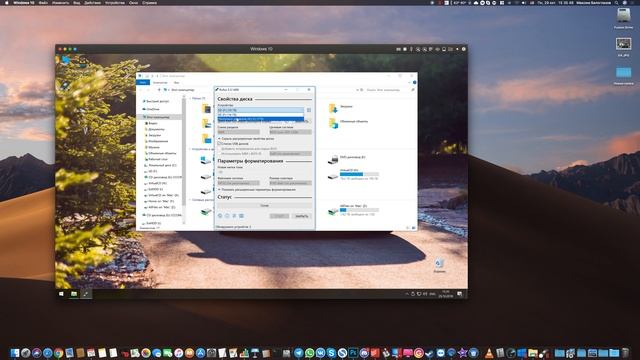Launch VLC from the dock
This screenshot has width=640, height=360.
[489, 353]
